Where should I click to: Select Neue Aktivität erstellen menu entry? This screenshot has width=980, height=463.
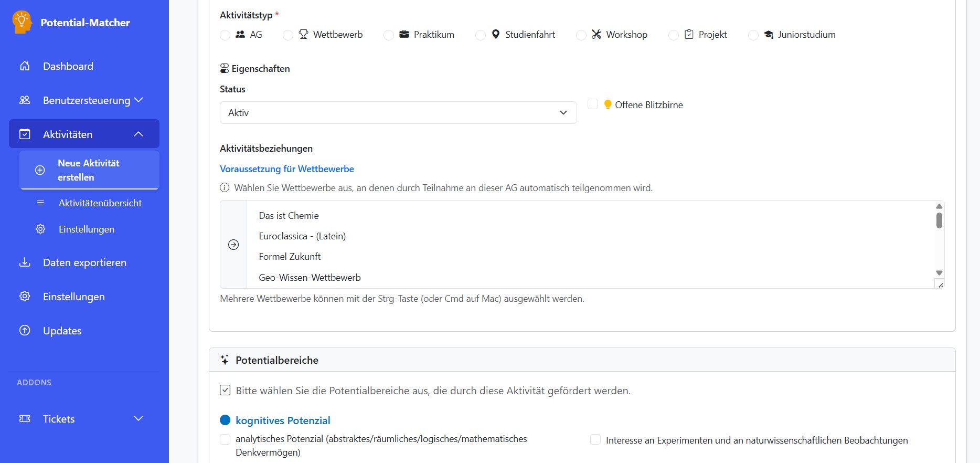click(89, 170)
